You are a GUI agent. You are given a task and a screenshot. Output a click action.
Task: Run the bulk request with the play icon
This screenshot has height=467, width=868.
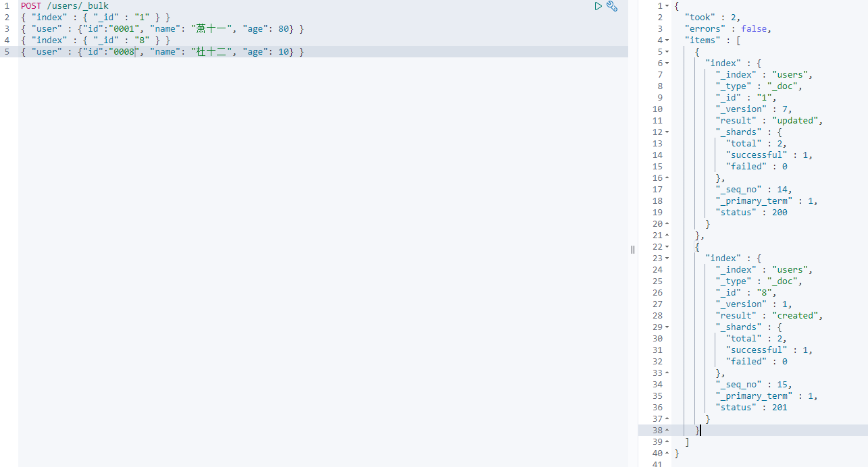(x=598, y=6)
